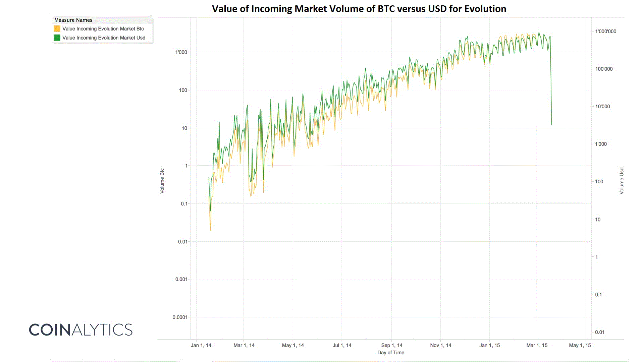Click the 100'000 tick on the Usd axis

604,69
